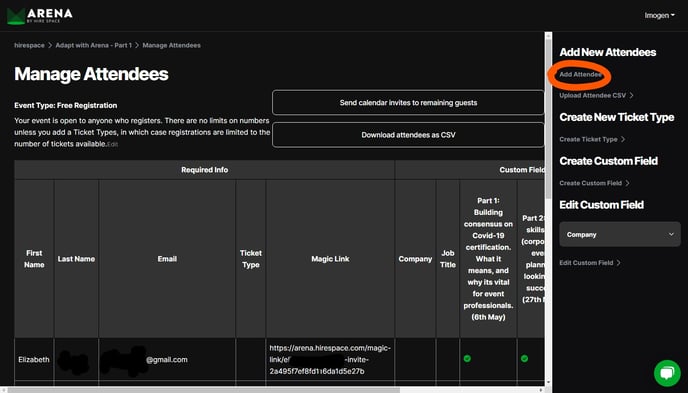Expand the Company custom field dropdown
This screenshot has width=688, height=393.
click(x=620, y=234)
